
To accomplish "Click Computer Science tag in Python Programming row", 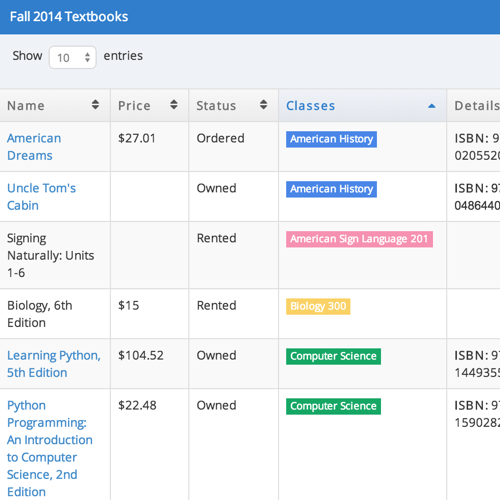I will coord(333,406).
